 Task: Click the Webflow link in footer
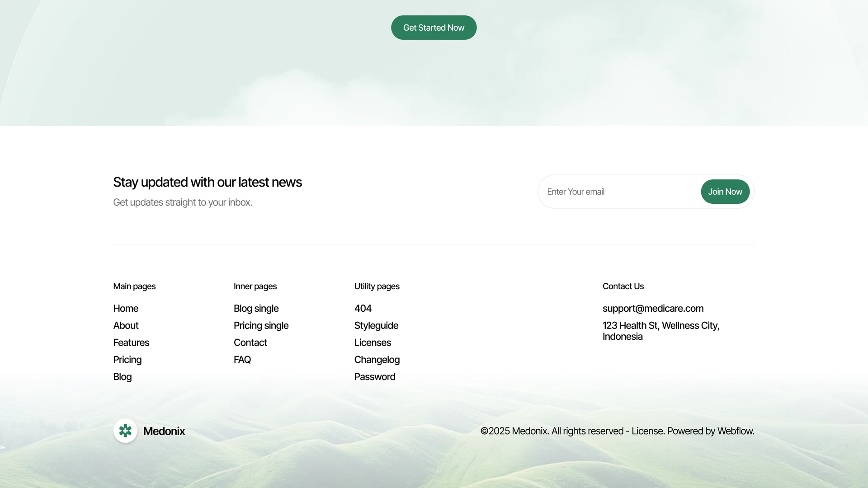pos(735,431)
